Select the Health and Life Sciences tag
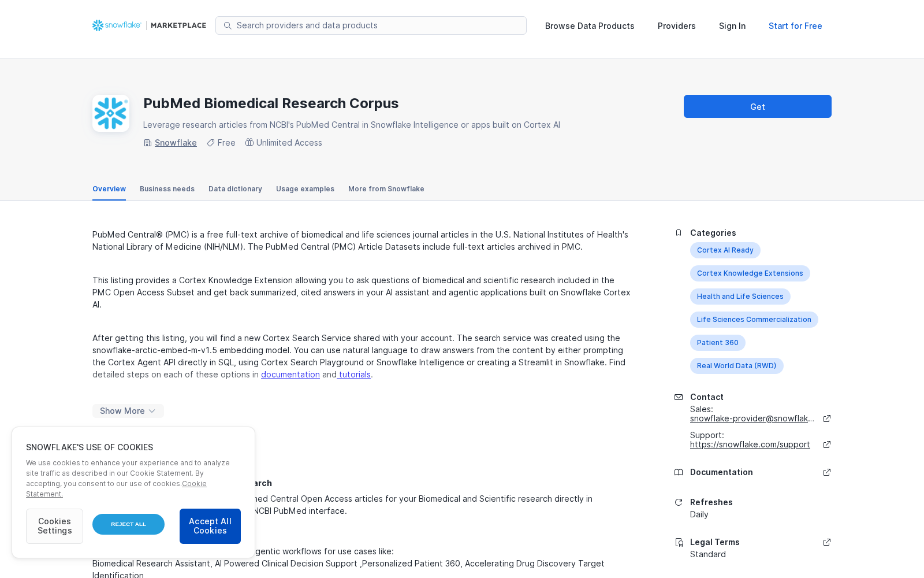 740,297
